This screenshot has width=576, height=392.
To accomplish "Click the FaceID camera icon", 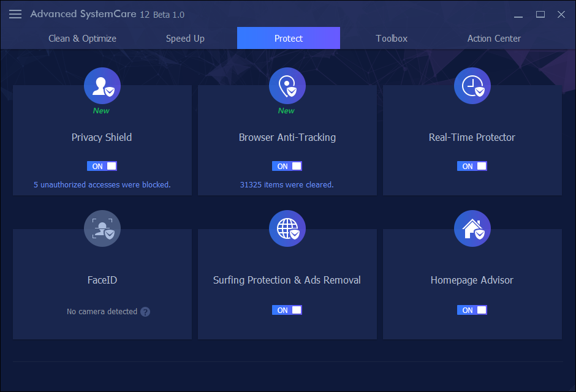I will [x=102, y=228].
